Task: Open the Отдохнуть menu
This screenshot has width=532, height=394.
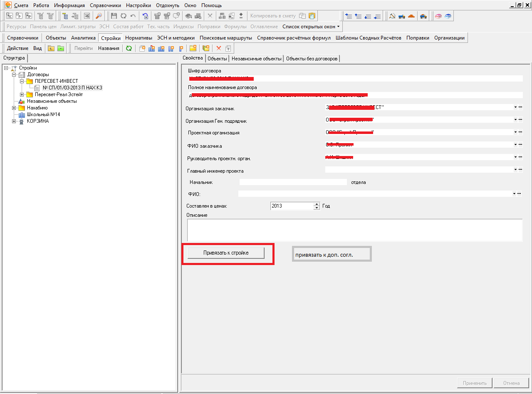Action: [x=168, y=5]
